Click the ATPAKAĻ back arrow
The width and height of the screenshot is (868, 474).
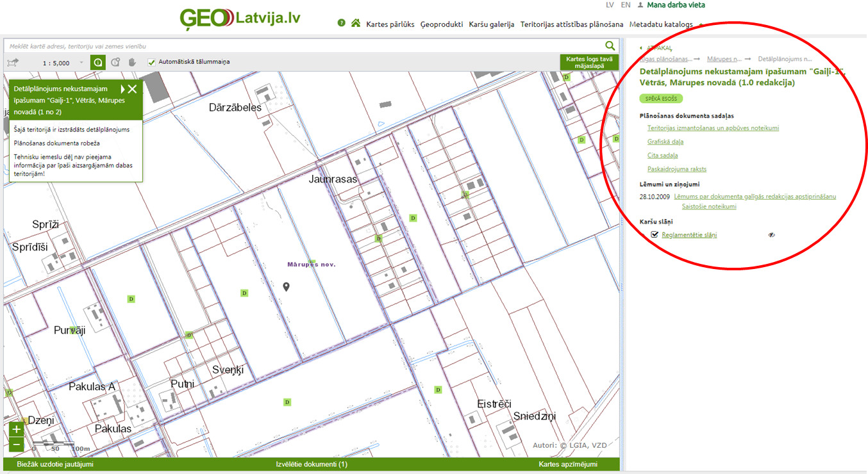(x=656, y=48)
